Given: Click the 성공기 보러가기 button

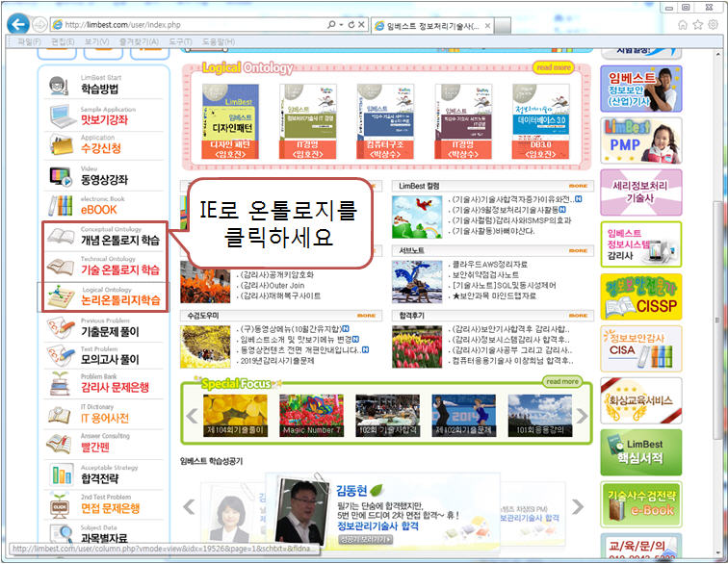Looking at the screenshot, I should coord(366,539).
